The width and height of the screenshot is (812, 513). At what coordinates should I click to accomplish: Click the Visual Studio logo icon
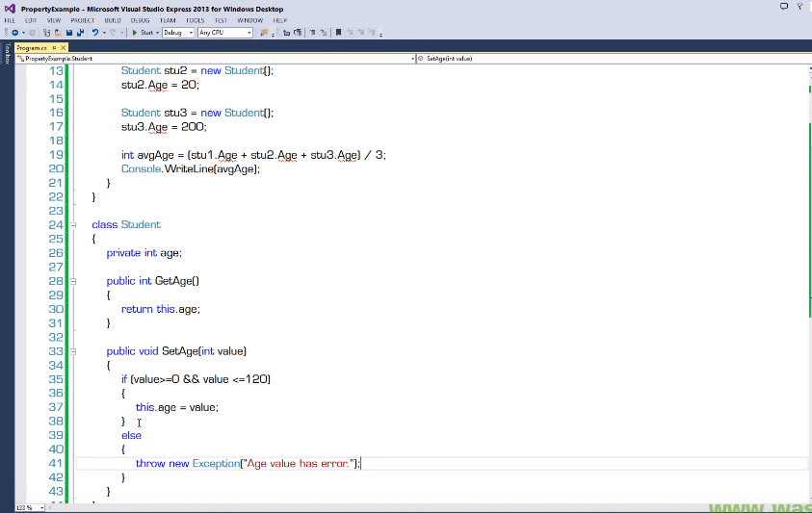coord(10,9)
